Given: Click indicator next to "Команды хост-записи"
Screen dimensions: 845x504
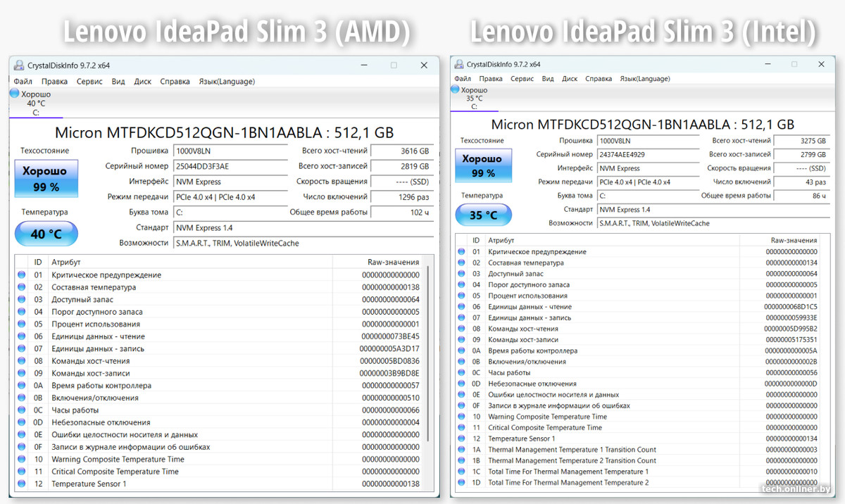Looking at the screenshot, I should 22,373.
